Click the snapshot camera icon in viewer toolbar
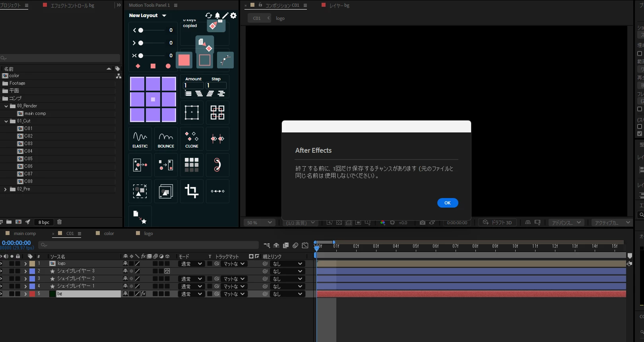 point(423,223)
